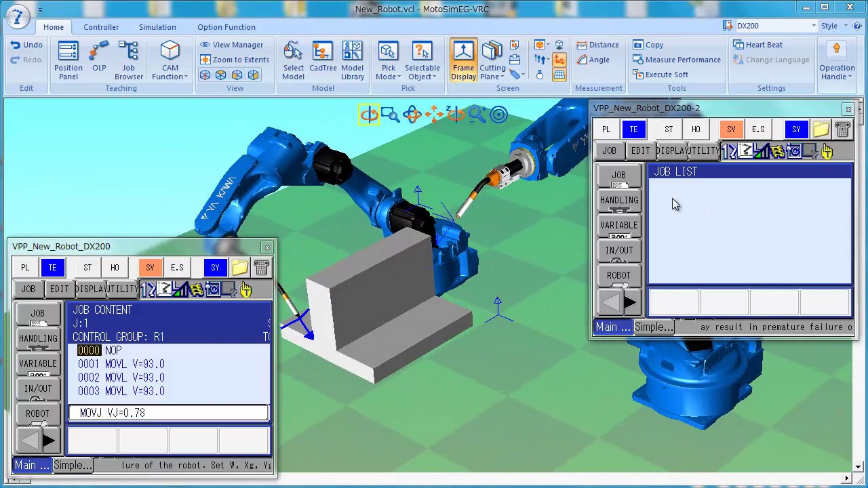Click Execute Soft
Screen dimensions: 868x488
[660, 75]
